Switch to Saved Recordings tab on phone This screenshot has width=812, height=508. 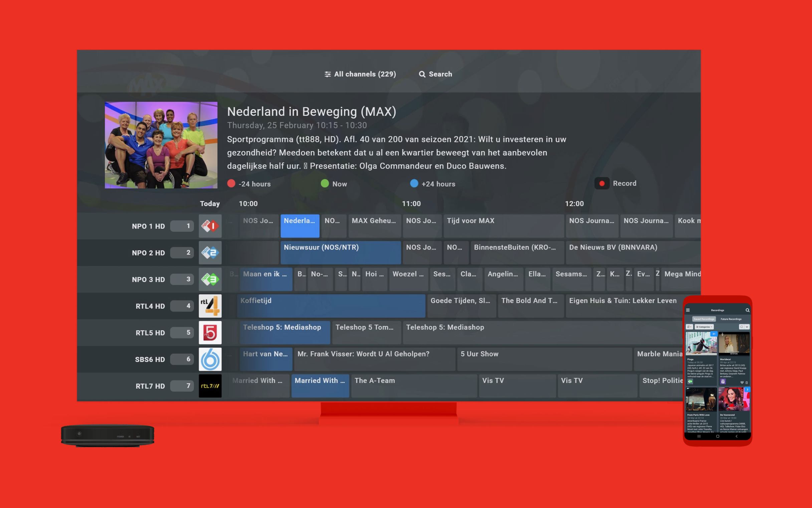704,319
